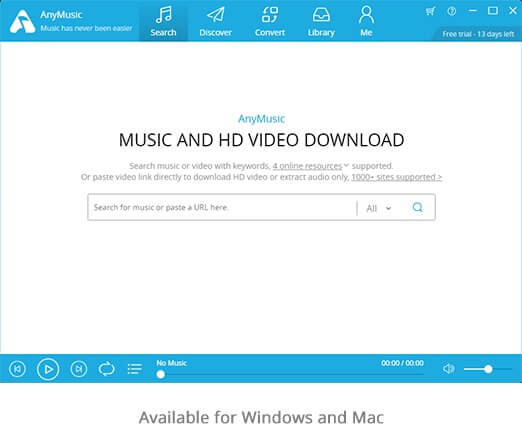The height and width of the screenshot is (424, 522).
Task: Expand the All source dropdown
Action: click(x=379, y=208)
